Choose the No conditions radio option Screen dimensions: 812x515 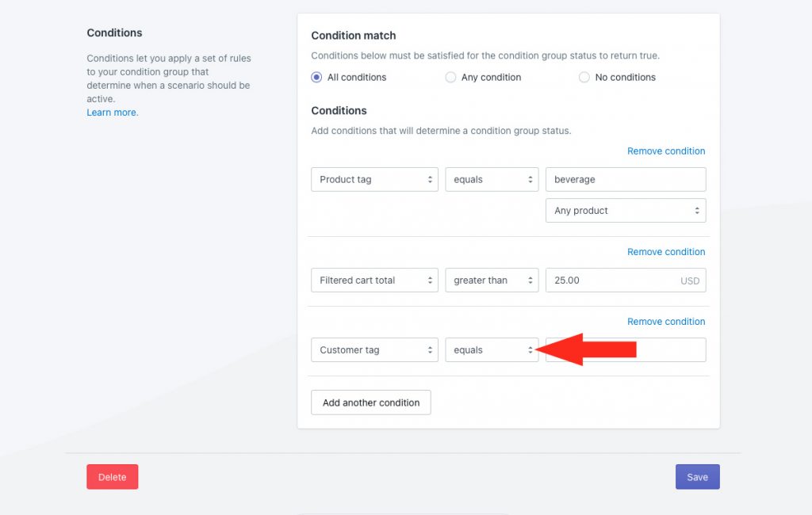point(584,77)
